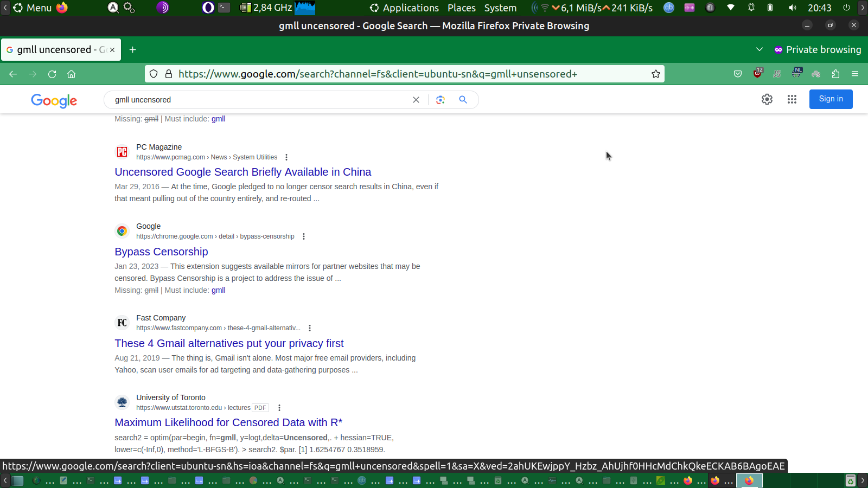Click the Firefox address bar URL
The height and width of the screenshot is (488, 868).
tap(378, 74)
